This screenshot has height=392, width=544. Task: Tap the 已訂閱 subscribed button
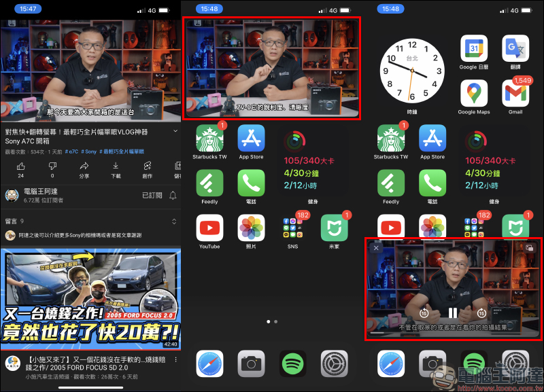(x=152, y=196)
